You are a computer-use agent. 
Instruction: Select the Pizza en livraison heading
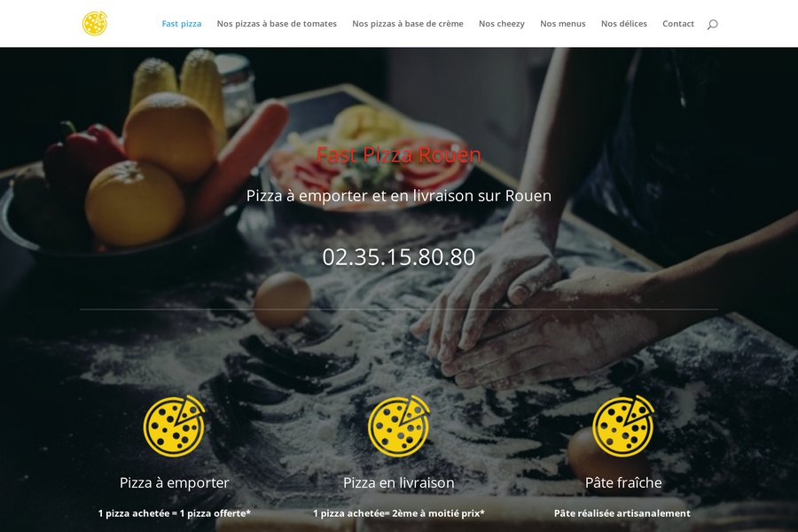(x=399, y=482)
